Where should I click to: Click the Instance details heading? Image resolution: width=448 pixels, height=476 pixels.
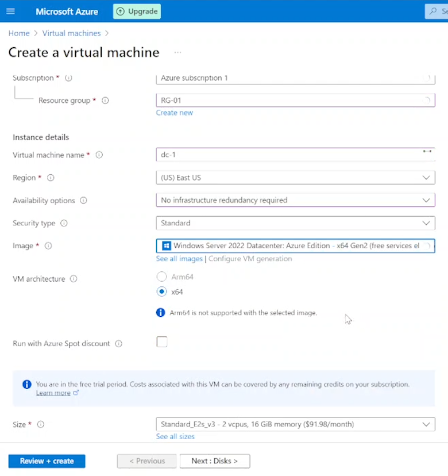tap(41, 137)
